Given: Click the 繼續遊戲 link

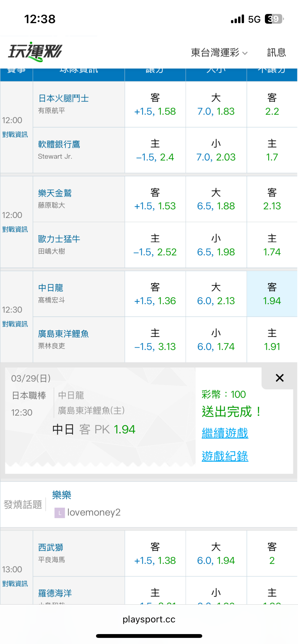Looking at the screenshot, I should click(225, 433).
